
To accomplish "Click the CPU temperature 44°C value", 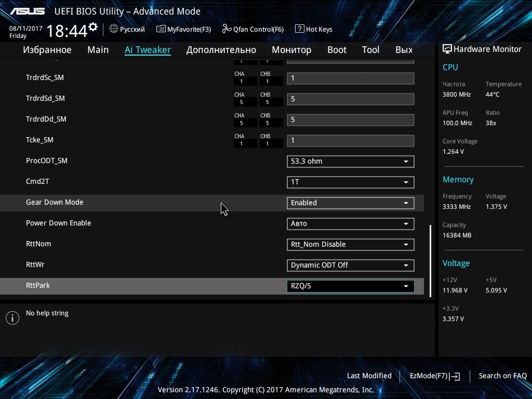I will [493, 95].
